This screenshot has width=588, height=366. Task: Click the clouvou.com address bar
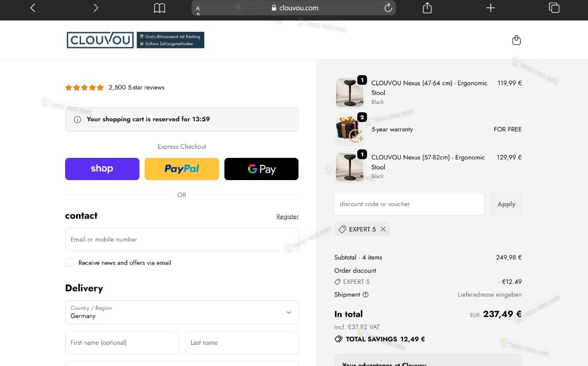tap(294, 8)
